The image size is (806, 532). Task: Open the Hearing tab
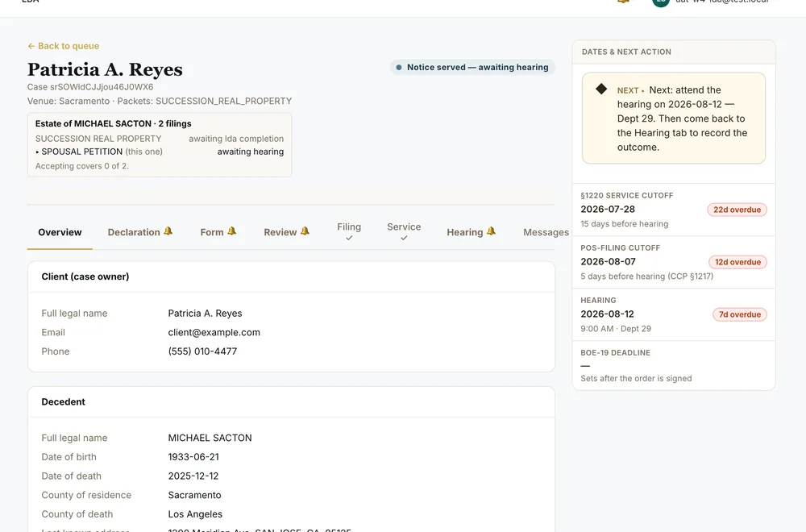[471, 232]
